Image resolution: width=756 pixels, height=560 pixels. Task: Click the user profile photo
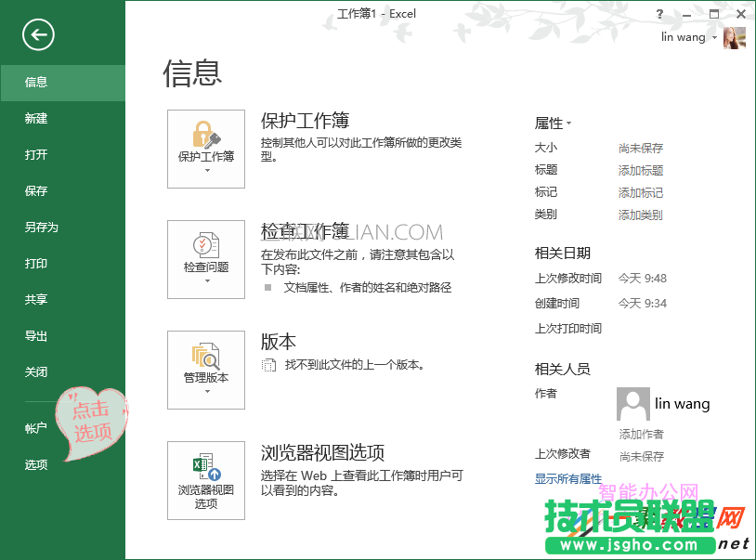tap(734, 38)
